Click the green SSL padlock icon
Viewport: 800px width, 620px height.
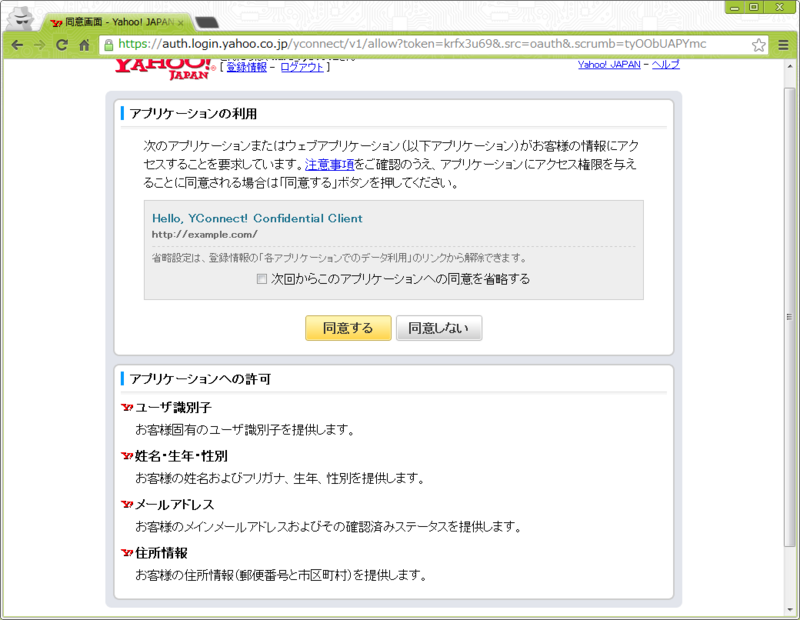click(108, 45)
